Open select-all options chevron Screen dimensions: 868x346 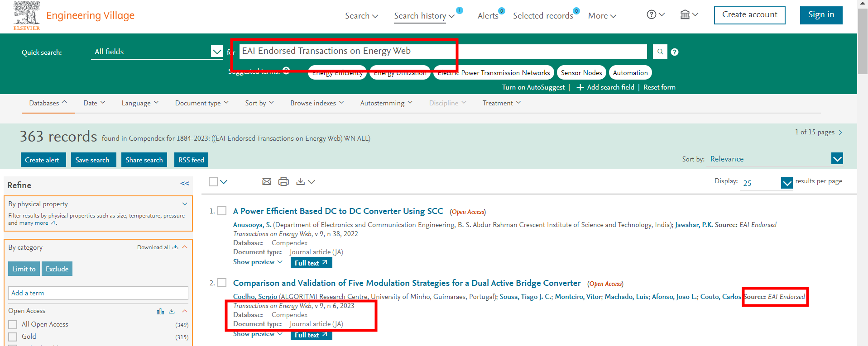pos(224,182)
